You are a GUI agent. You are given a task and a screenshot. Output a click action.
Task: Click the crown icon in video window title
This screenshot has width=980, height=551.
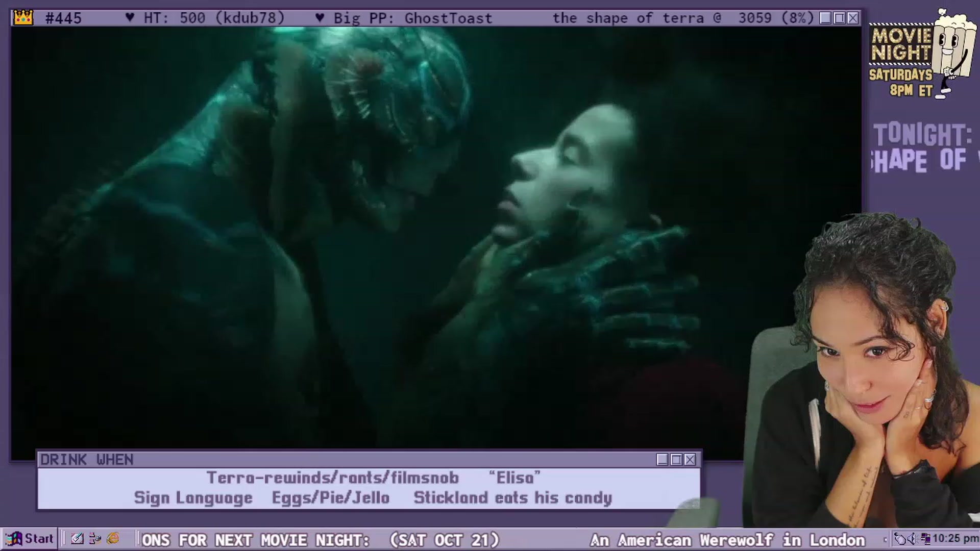(23, 18)
